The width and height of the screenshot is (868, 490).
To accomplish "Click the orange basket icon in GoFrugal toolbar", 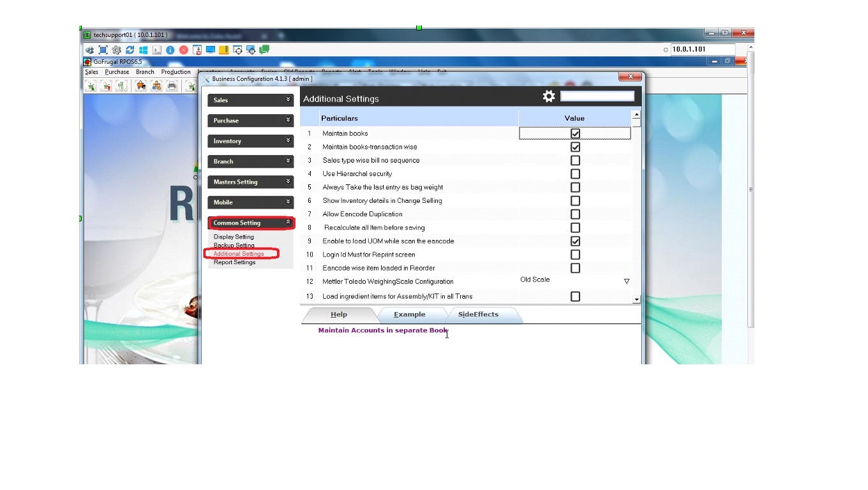I will coord(141,86).
